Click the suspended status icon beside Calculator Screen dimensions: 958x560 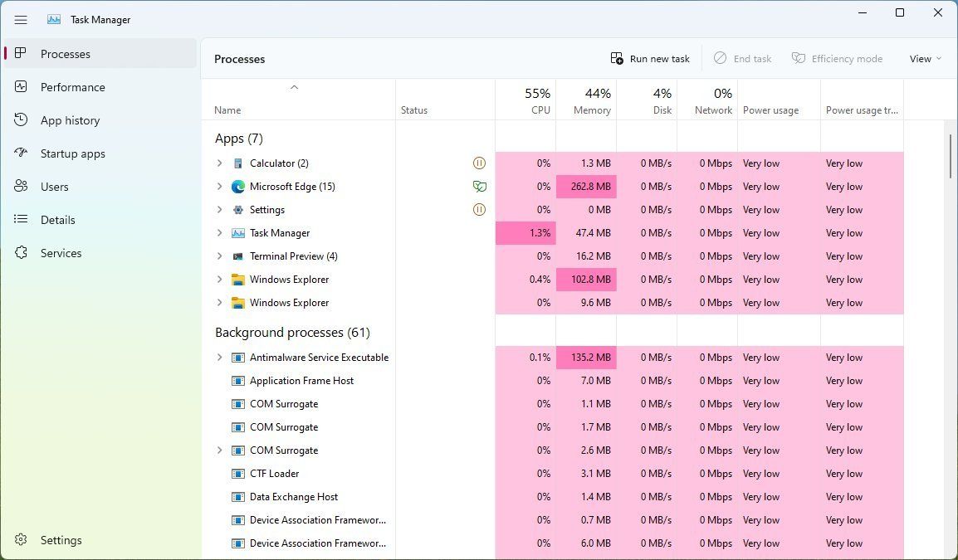[479, 163]
